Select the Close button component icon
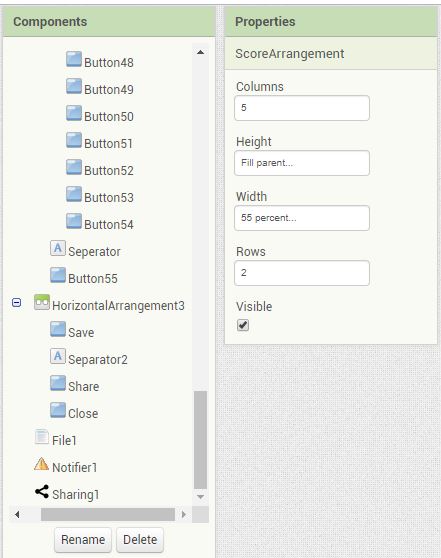This screenshot has height=558, width=441. (58, 410)
